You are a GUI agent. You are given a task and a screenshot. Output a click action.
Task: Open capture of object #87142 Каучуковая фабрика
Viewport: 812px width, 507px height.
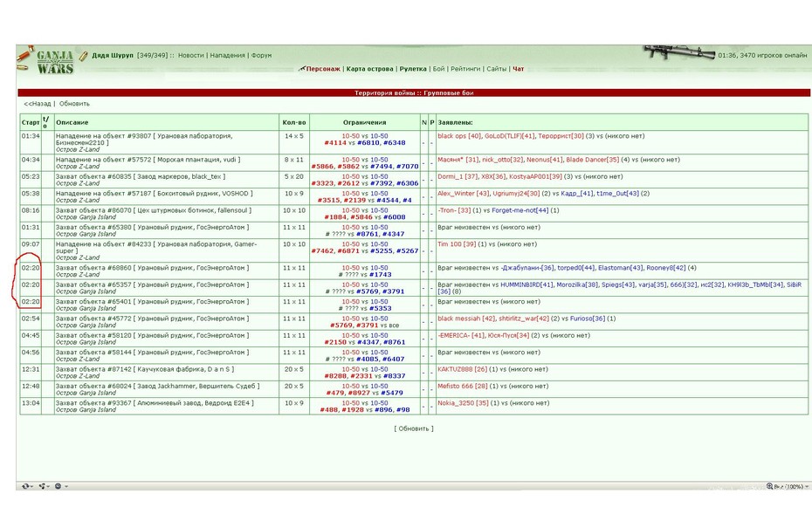[x=144, y=369]
